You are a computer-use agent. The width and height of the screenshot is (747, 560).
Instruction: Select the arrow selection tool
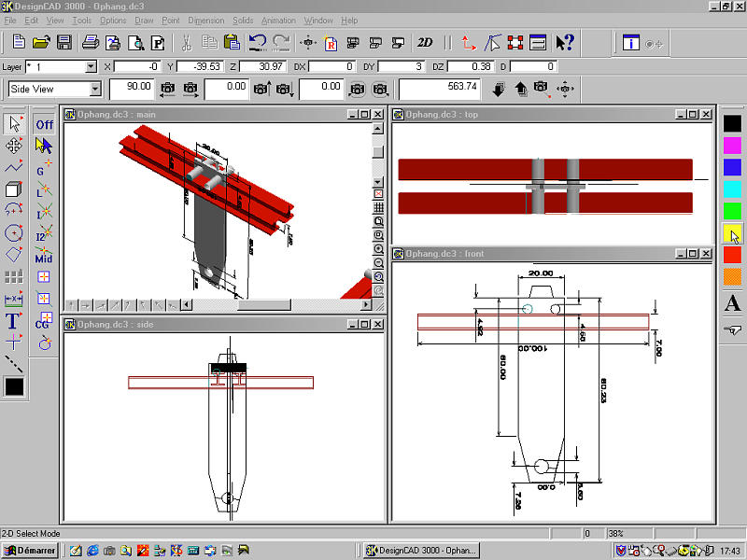pyautogui.click(x=14, y=124)
